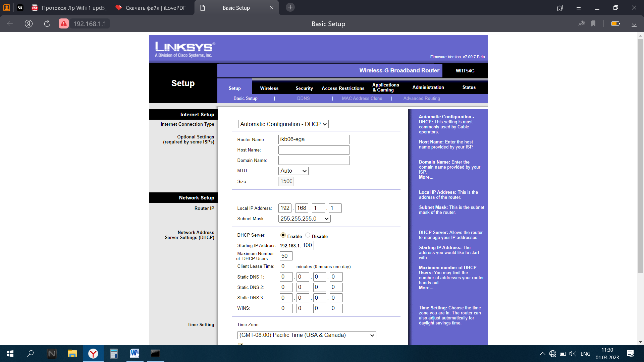The width and height of the screenshot is (644, 362).
Task: Go to Basic Setup subtab
Action: [x=246, y=98]
